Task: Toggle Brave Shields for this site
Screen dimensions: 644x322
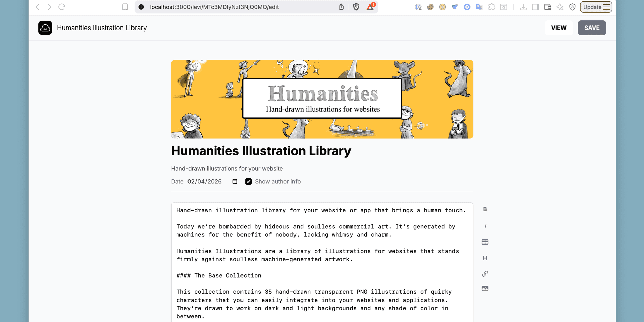Action: (356, 7)
